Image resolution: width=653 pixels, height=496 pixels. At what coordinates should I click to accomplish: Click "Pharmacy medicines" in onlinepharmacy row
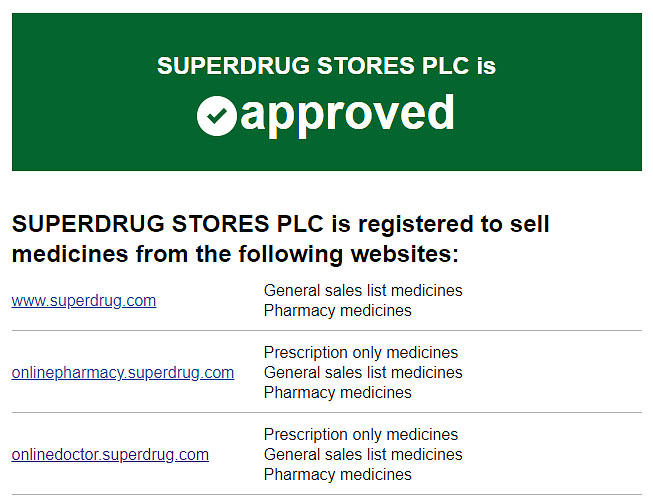coord(337,392)
